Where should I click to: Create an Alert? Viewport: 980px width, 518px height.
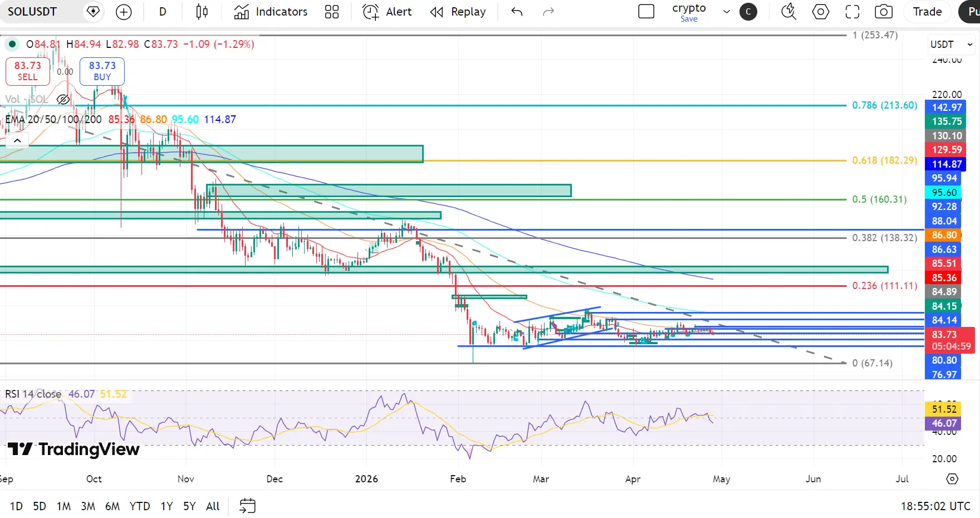[387, 12]
